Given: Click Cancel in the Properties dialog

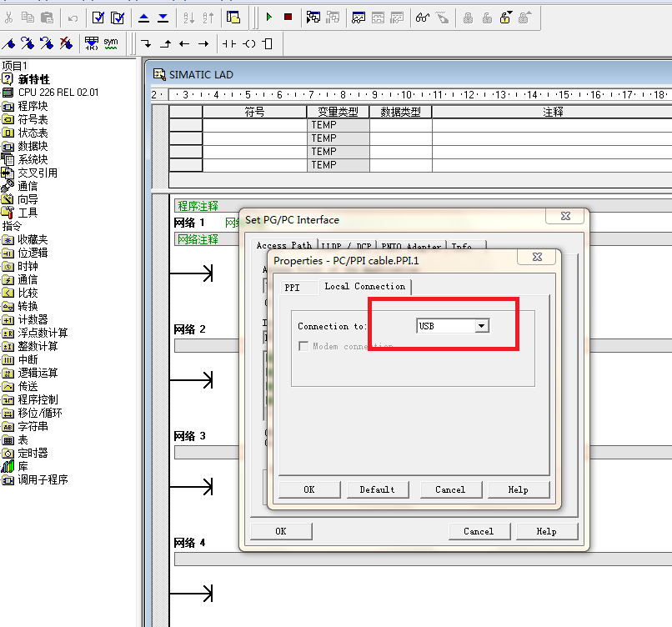Looking at the screenshot, I should [450, 489].
